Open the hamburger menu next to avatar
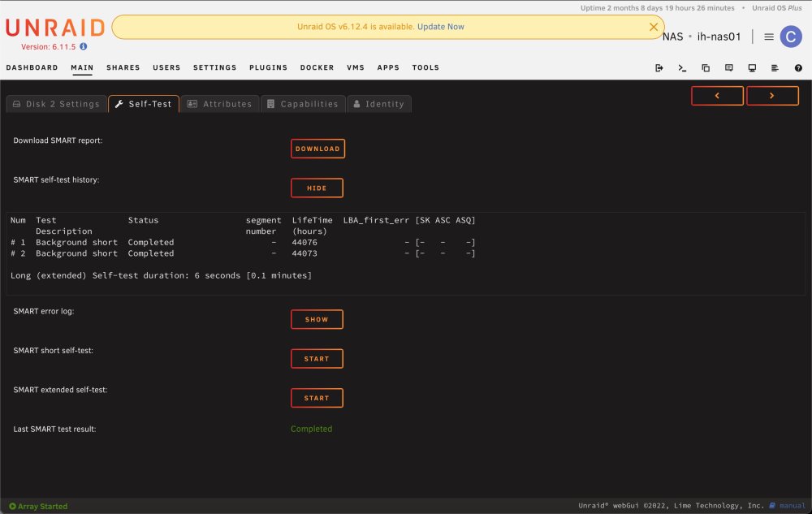812x514 pixels. [769, 37]
